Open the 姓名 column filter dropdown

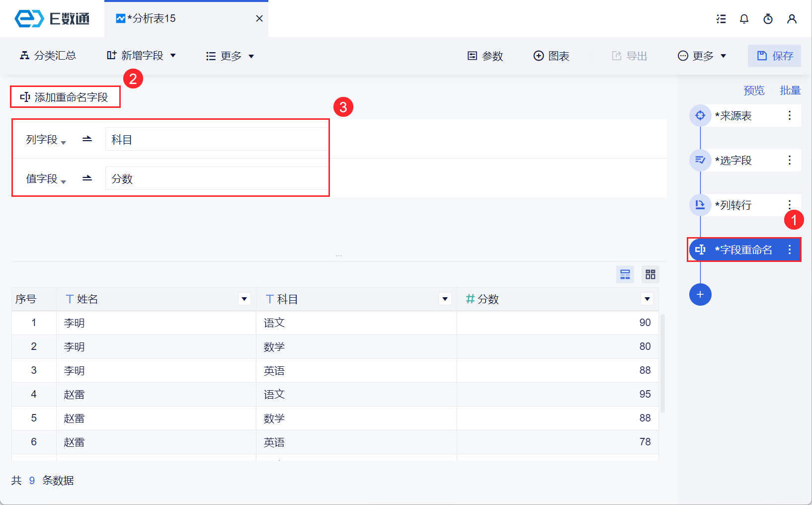[x=244, y=299]
